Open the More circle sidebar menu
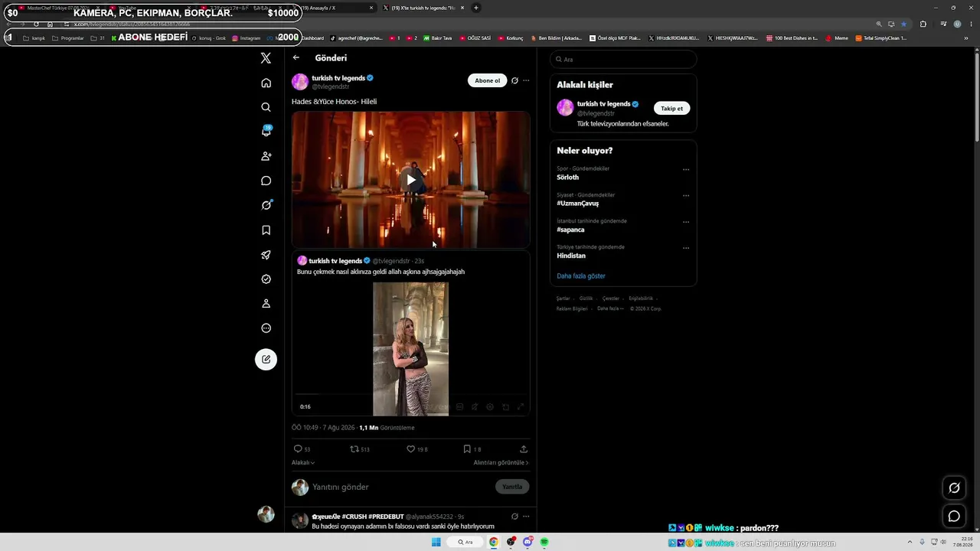The width and height of the screenshot is (980, 551). [266, 328]
